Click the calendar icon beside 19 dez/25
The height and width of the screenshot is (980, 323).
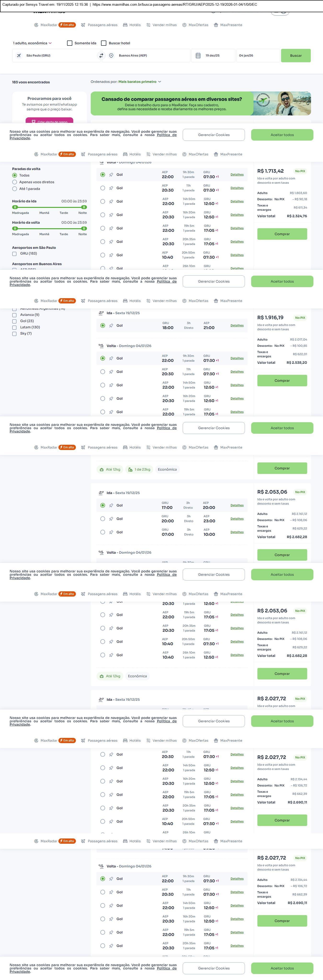coord(198,56)
